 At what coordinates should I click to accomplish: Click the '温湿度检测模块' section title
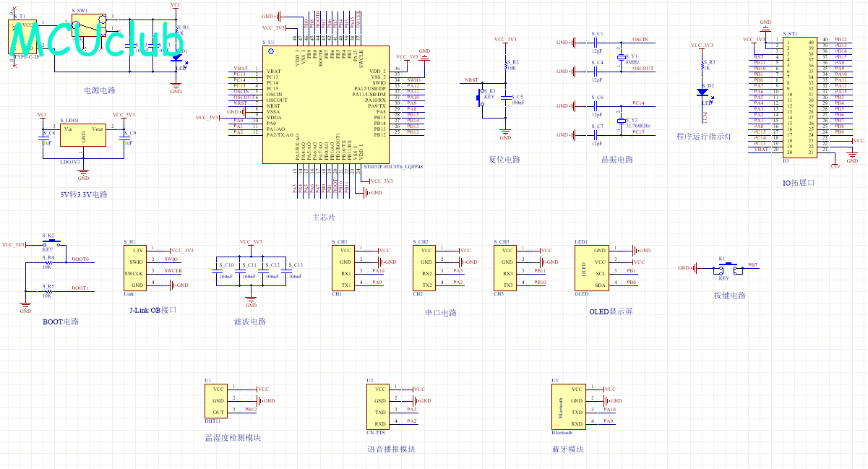pyautogui.click(x=233, y=438)
